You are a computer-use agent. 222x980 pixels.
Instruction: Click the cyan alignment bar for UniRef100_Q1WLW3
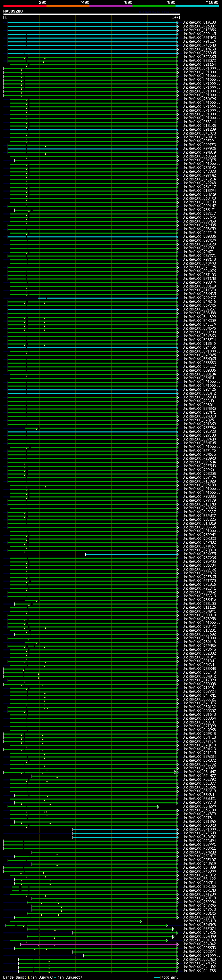[93, 23]
